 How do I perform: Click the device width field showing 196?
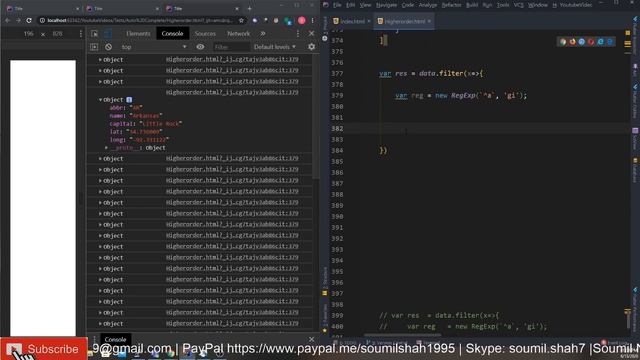tap(29, 34)
